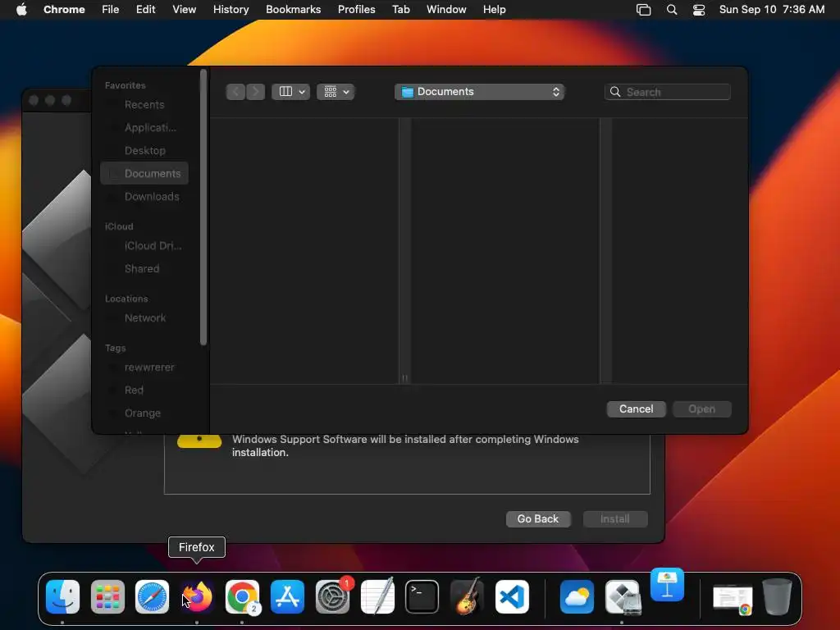Open the View menu
Screen dimensions: 840x630
[x=184, y=9]
